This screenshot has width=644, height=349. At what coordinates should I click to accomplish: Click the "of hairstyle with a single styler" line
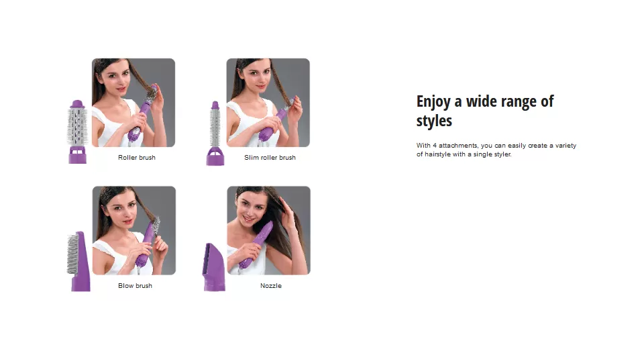coord(464,154)
